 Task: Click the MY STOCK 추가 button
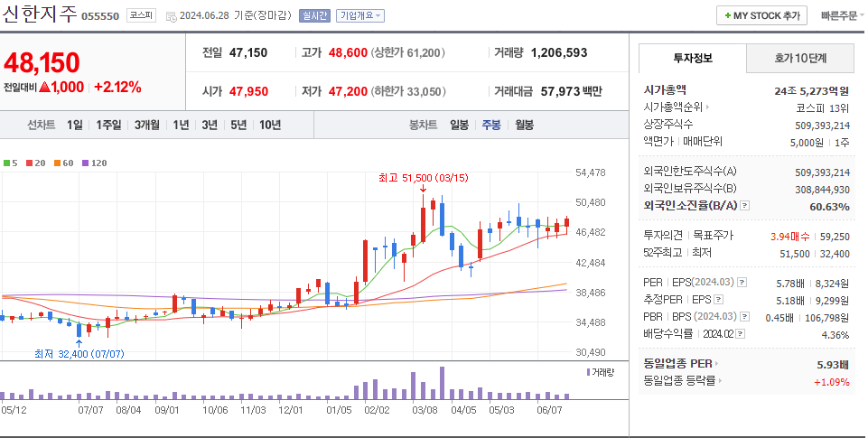[x=761, y=15]
